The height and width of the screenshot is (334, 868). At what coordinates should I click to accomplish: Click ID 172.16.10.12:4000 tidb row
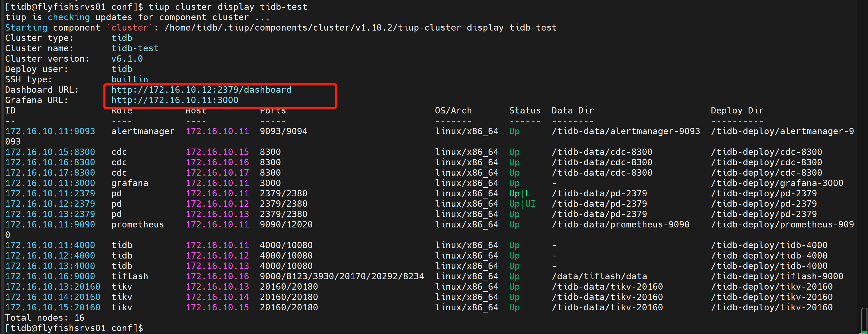click(x=50, y=256)
